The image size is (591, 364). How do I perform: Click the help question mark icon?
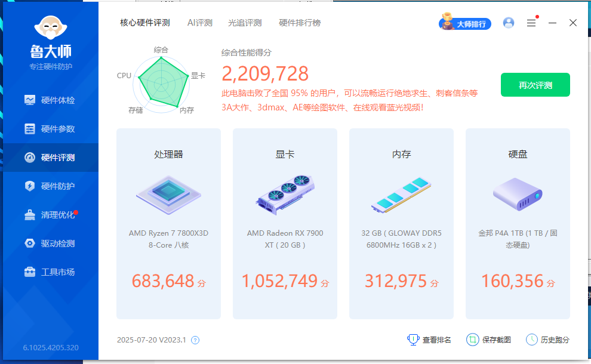coord(195,340)
